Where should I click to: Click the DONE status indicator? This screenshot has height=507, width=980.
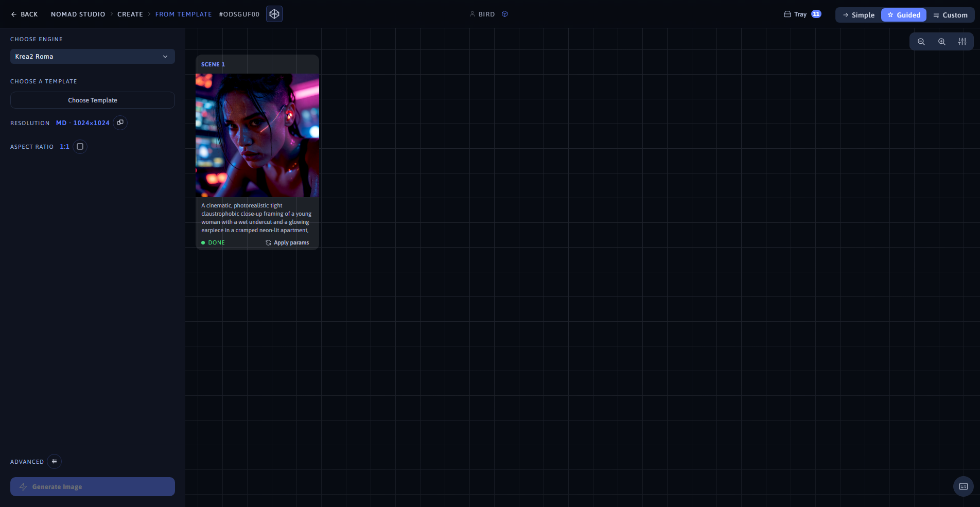click(213, 242)
